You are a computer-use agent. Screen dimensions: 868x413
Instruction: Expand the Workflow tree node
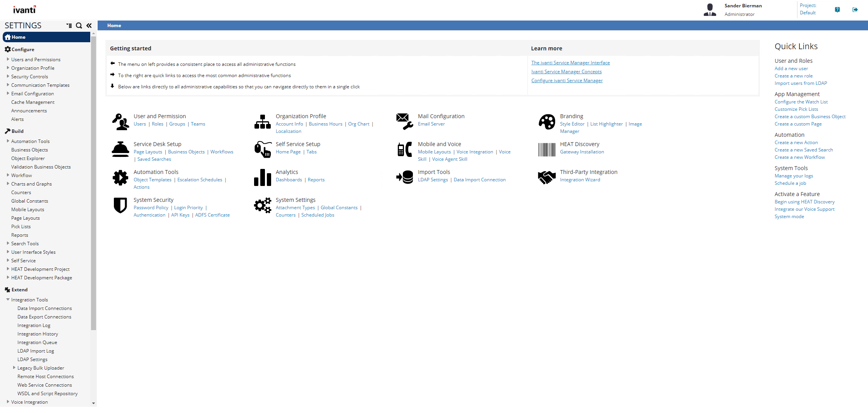pyautogui.click(x=8, y=175)
